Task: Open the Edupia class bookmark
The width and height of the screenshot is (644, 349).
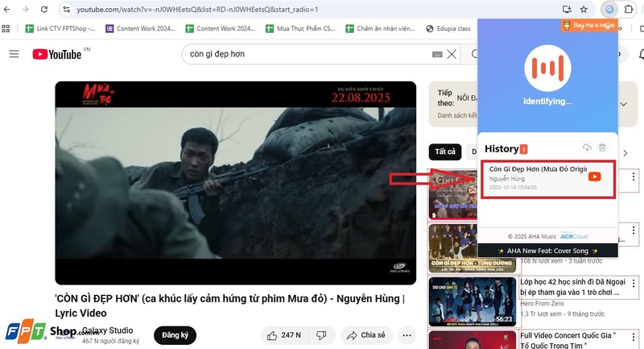Action: click(448, 28)
